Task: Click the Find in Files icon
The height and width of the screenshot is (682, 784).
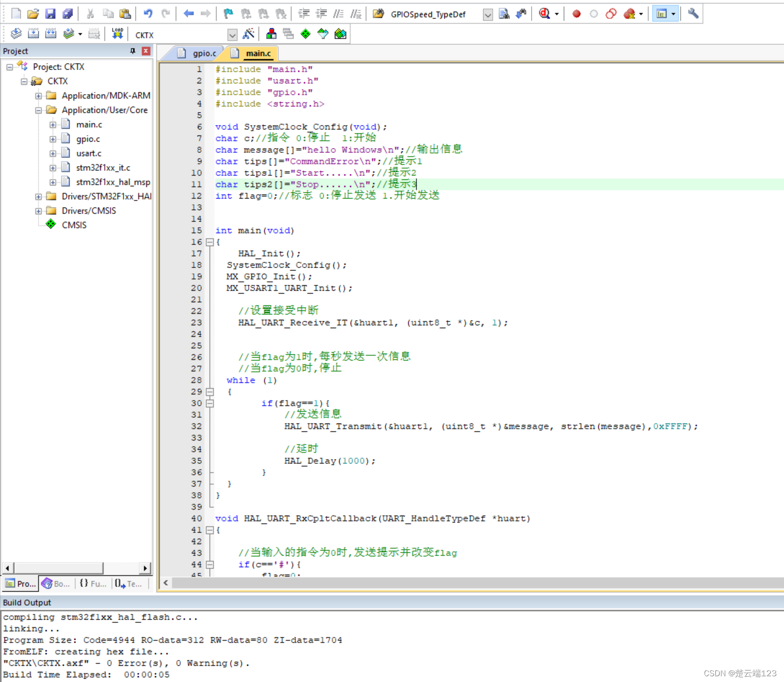Action: point(379,14)
